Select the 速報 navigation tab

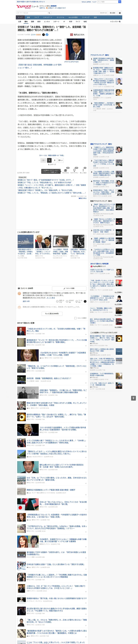click(28, 17)
